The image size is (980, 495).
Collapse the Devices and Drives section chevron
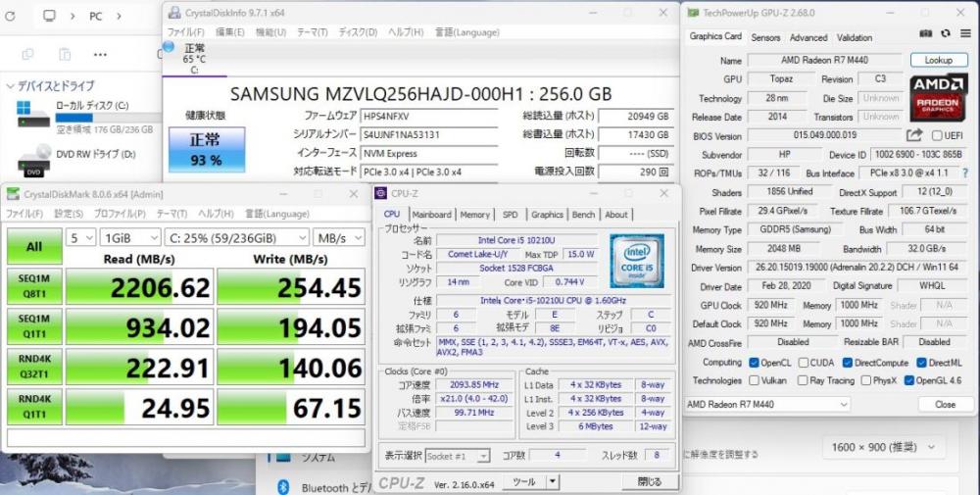(10, 86)
